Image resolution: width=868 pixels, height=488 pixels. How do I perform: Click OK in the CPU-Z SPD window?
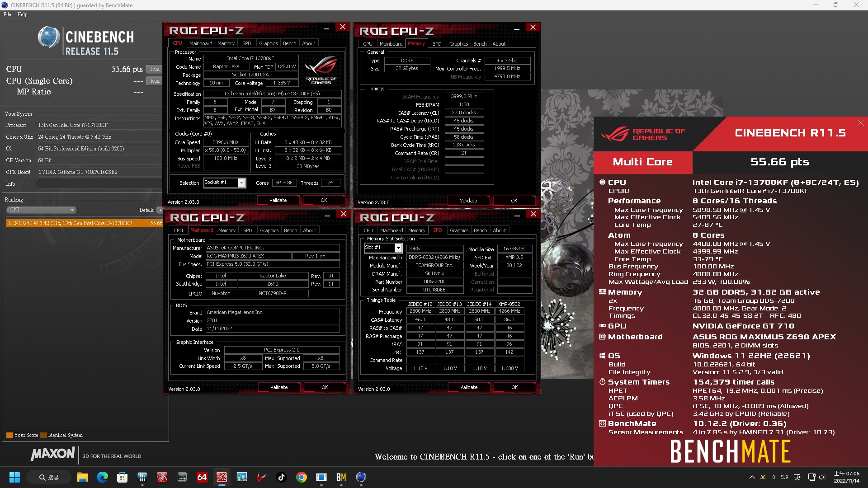click(514, 387)
